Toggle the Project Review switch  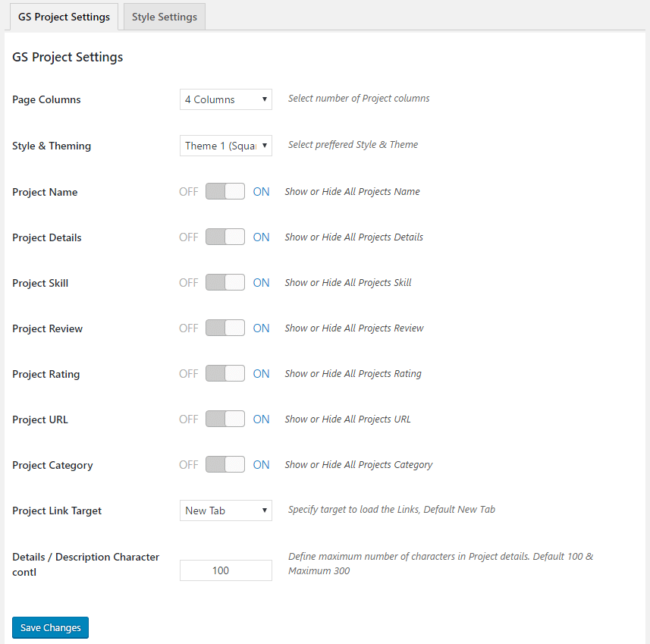point(225,328)
